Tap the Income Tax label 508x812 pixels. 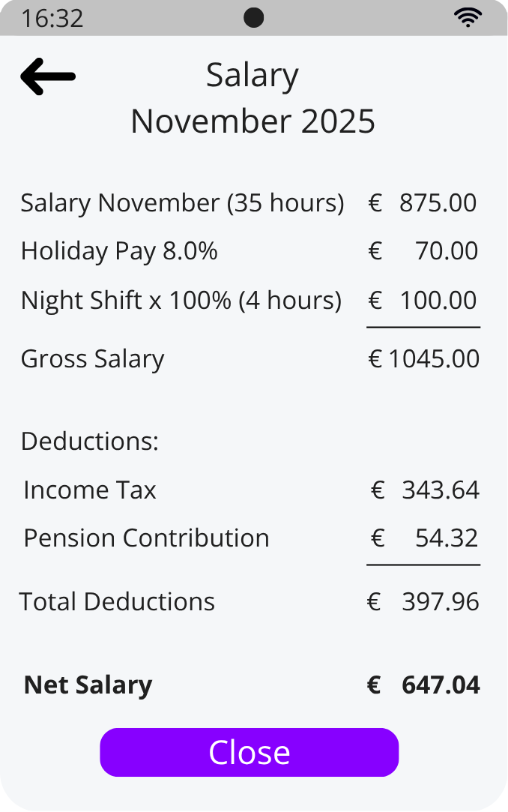click(x=89, y=490)
